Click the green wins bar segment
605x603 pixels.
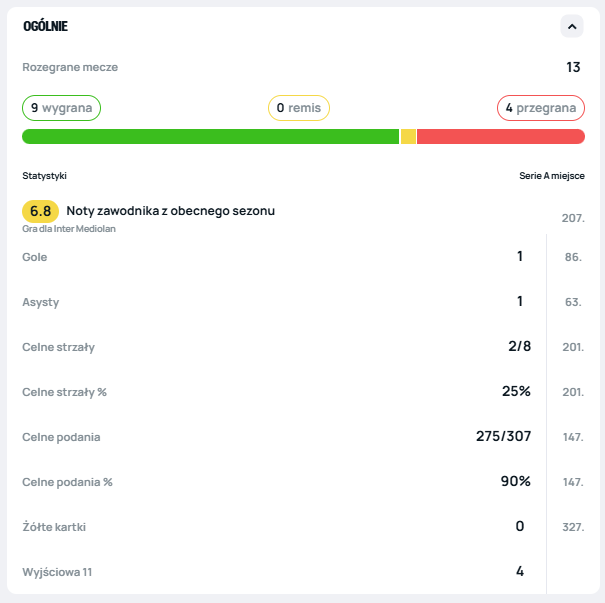click(210, 137)
